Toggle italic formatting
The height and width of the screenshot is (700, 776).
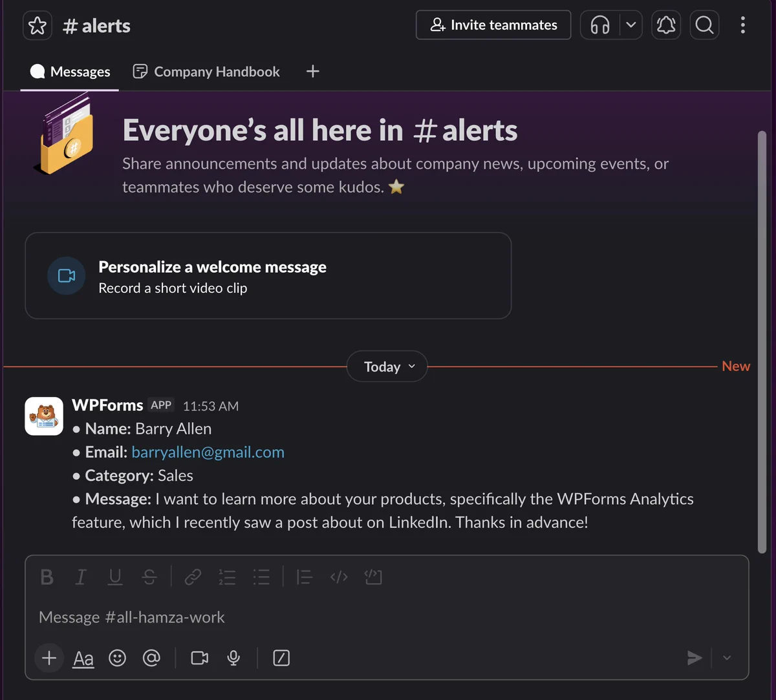(x=81, y=577)
